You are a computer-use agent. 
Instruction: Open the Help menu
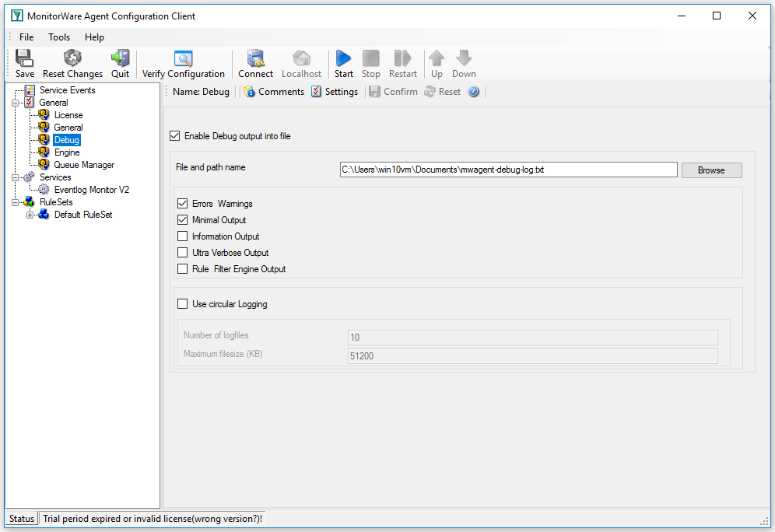point(94,37)
